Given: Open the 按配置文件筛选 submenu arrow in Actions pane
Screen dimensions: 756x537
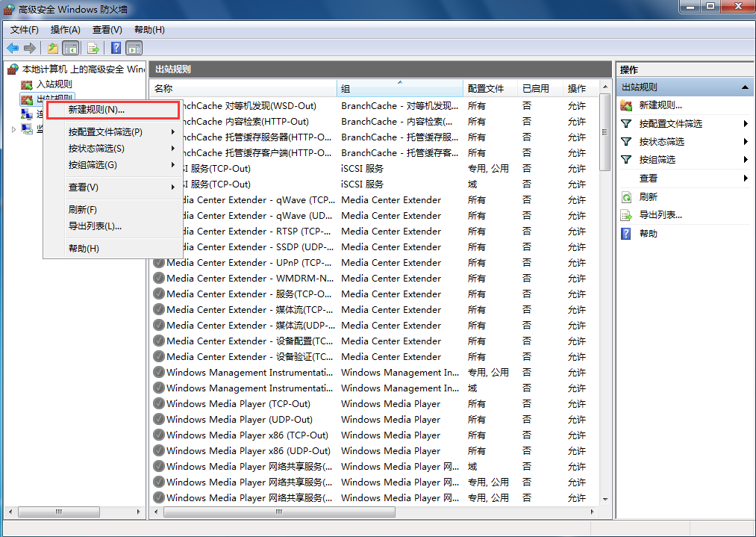Looking at the screenshot, I should [745, 124].
